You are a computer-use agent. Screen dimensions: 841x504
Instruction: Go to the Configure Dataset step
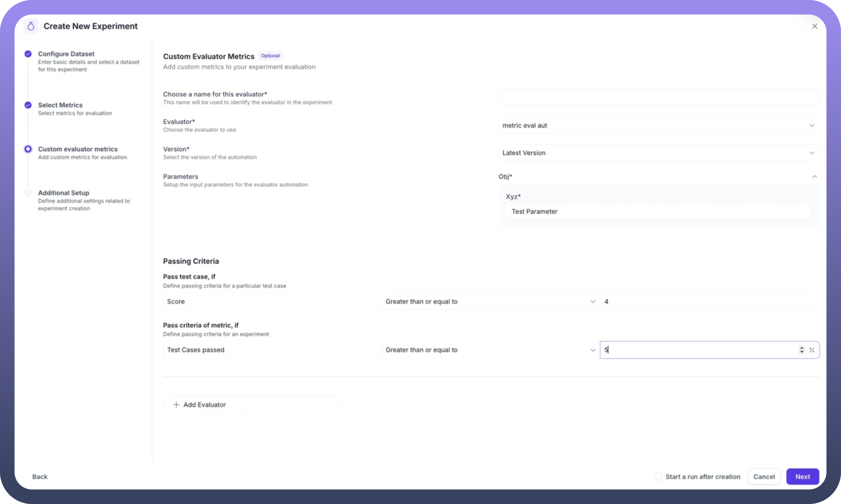click(x=66, y=54)
